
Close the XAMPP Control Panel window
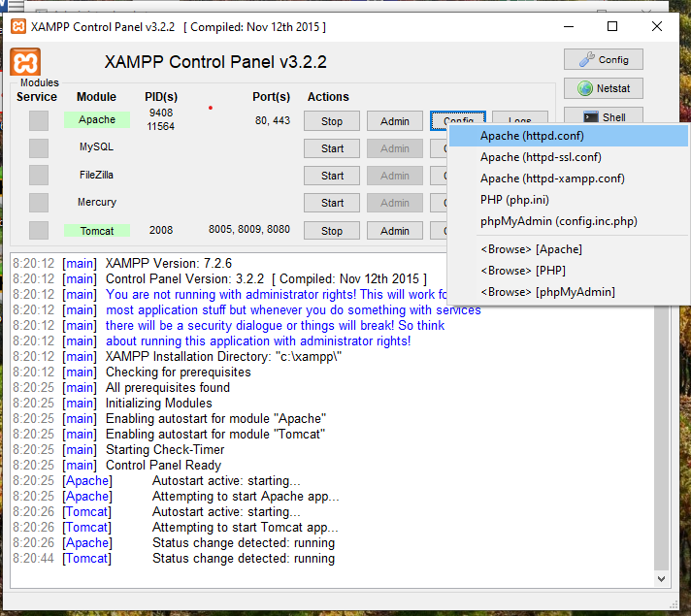click(657, 27)
